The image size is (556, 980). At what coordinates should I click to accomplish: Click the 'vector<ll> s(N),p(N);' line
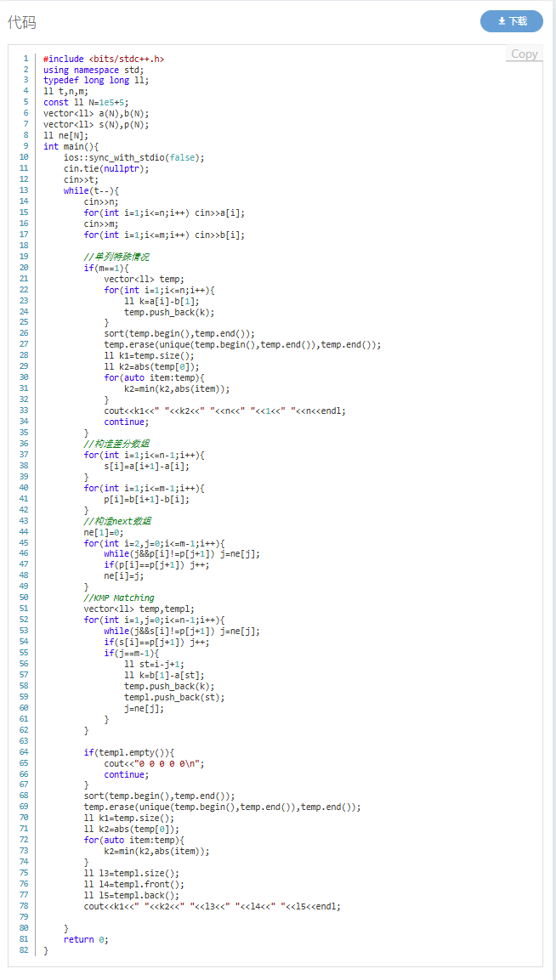point(96,125)
